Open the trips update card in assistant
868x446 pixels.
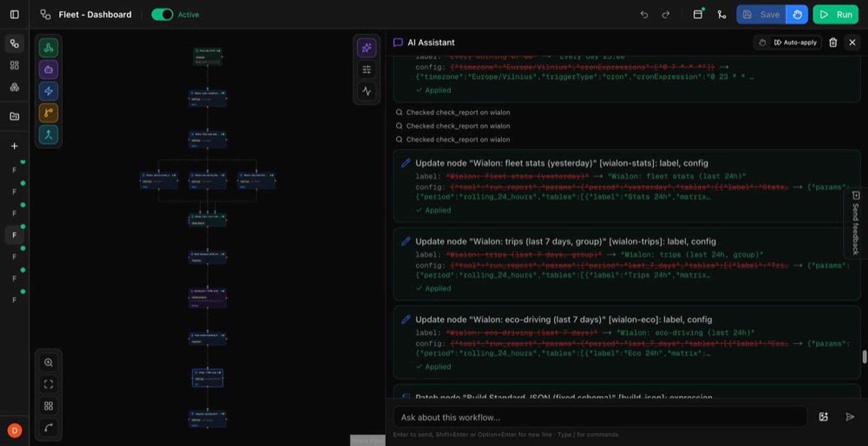click(x=627, y=264)
